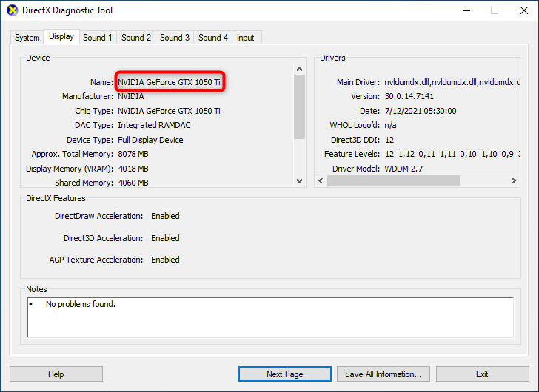
Task: Click Main Driver value nvldumdx.dll
Action: point(452,82)
